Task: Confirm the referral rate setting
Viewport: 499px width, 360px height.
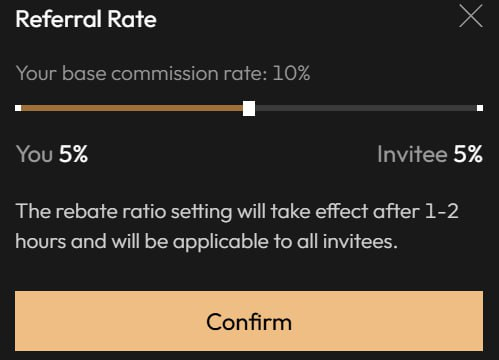Action: tap(249, 321)
